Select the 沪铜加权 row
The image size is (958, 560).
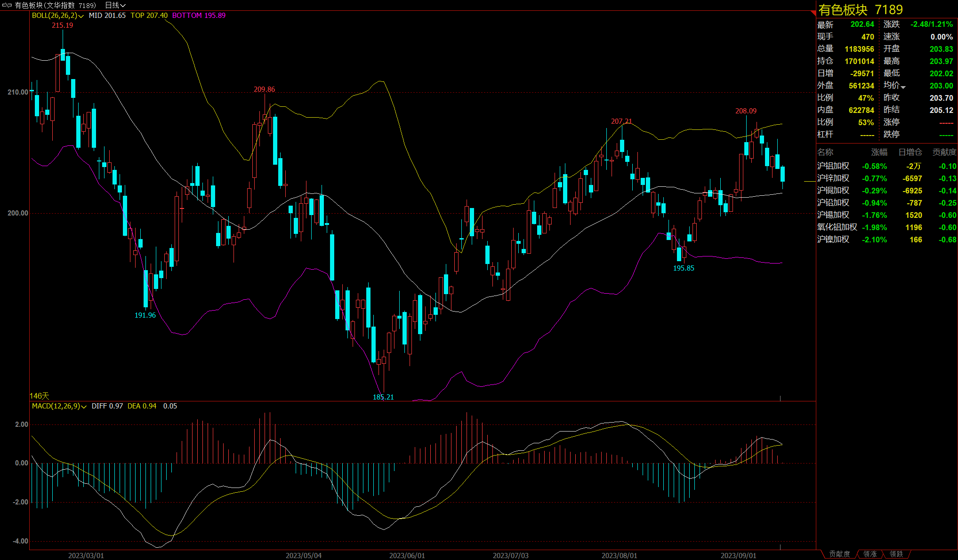887,191
